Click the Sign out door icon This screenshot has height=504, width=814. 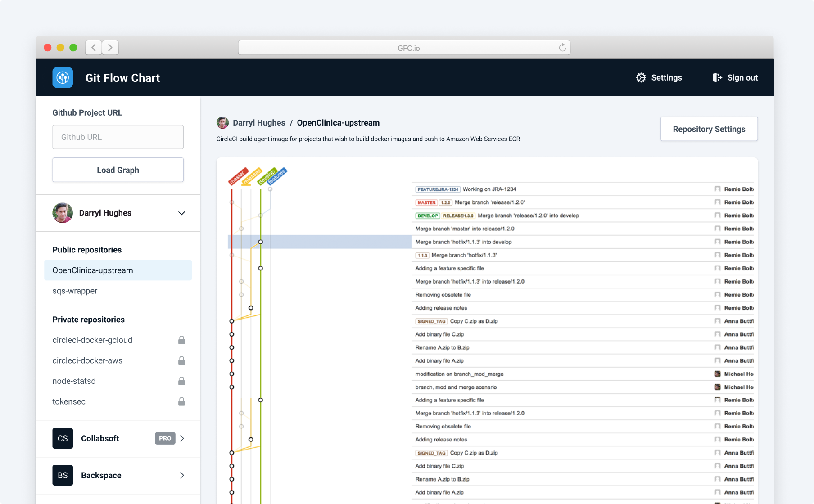717,77
